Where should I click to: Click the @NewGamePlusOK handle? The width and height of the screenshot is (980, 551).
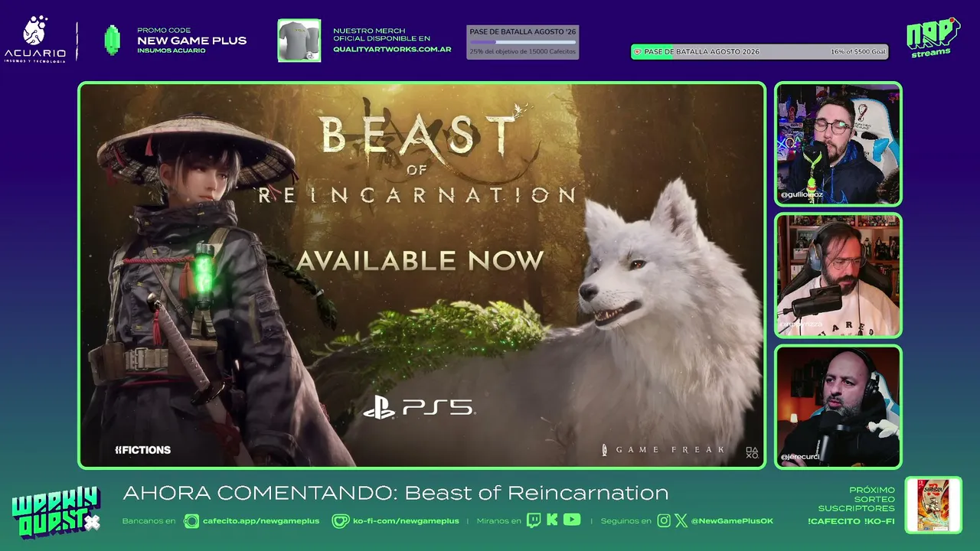(x=732, y=521)
